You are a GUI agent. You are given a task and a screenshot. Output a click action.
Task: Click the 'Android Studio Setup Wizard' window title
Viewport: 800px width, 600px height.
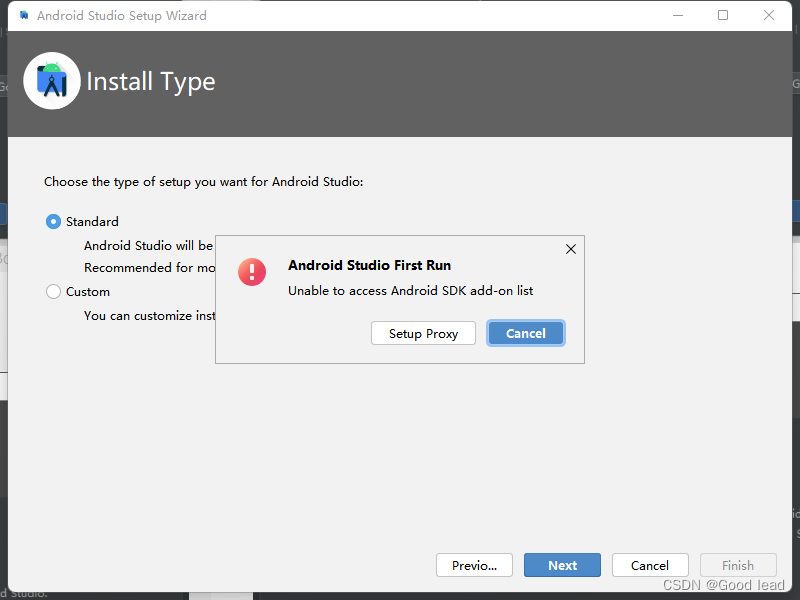122,16
